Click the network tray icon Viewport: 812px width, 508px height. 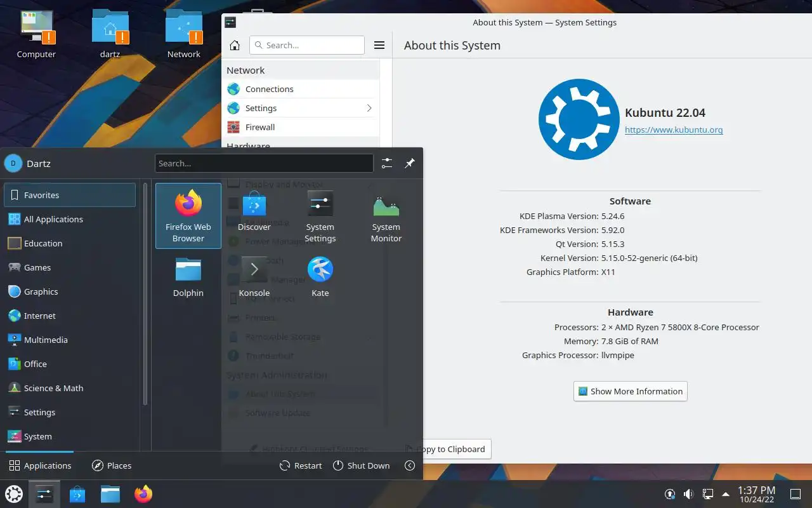(x=707, y=494)
